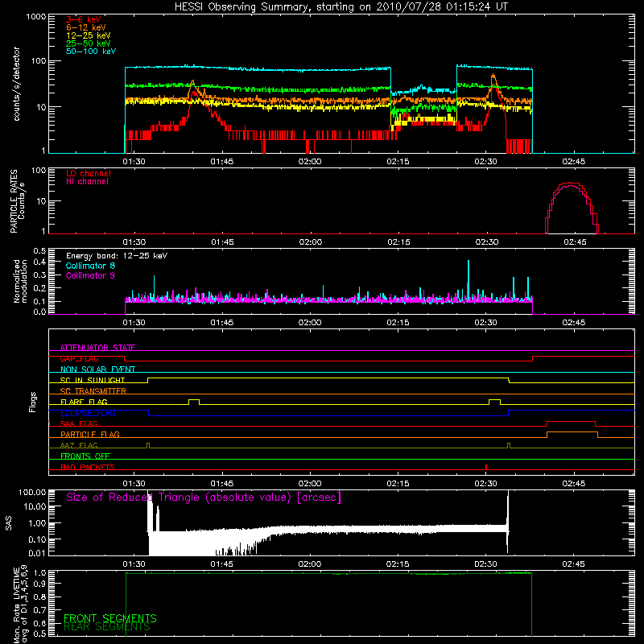
Task: Click the SAS axis label
Action: pyautogui.click(x=9, y=523)
